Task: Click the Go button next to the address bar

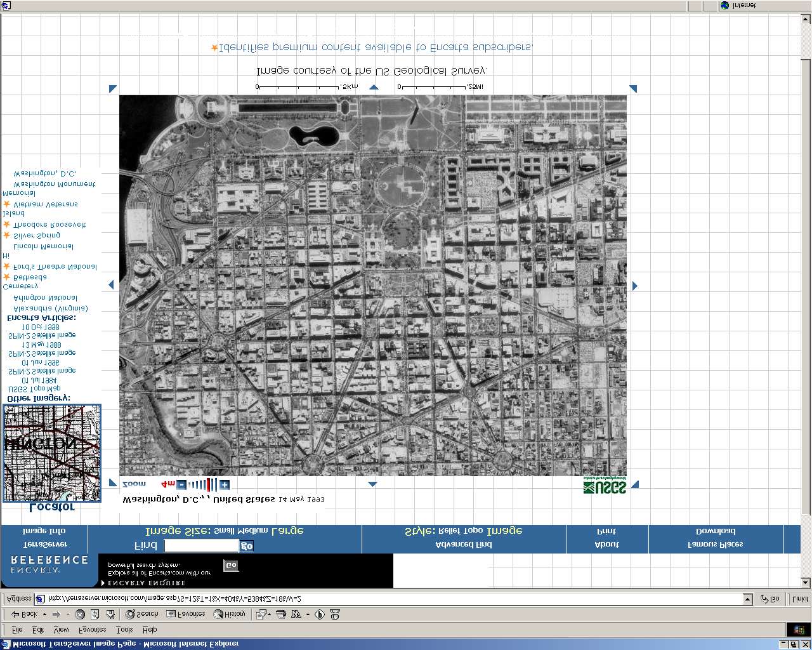Action: pos(770,599)
